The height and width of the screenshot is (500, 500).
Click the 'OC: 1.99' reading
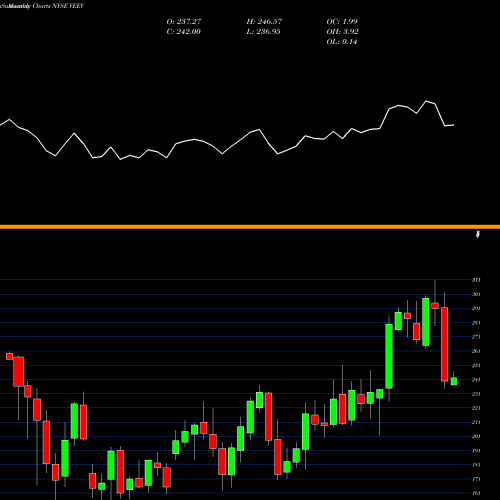point(342,21)
